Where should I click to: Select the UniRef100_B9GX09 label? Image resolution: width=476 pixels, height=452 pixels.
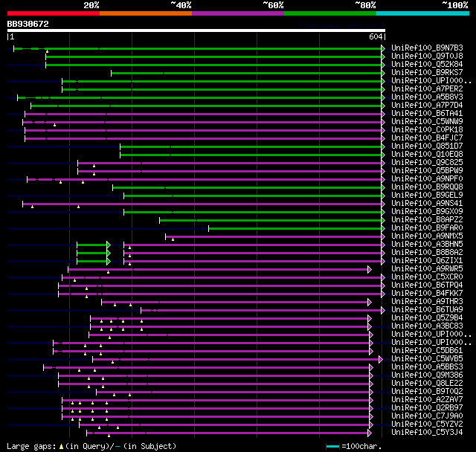427,212
